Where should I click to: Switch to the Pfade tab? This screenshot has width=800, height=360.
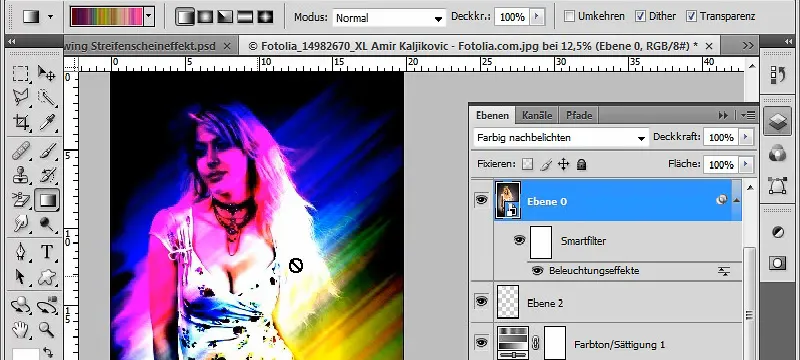coord(579,115)
